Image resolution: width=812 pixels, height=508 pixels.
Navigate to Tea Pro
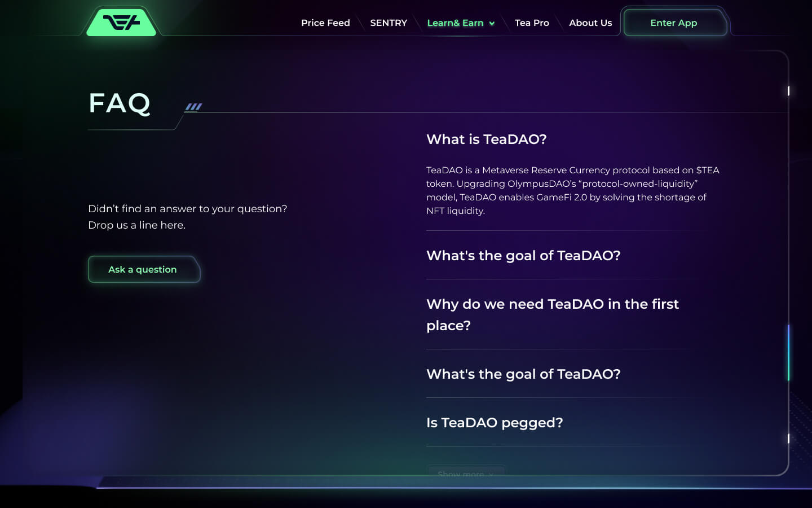(532, 23)
